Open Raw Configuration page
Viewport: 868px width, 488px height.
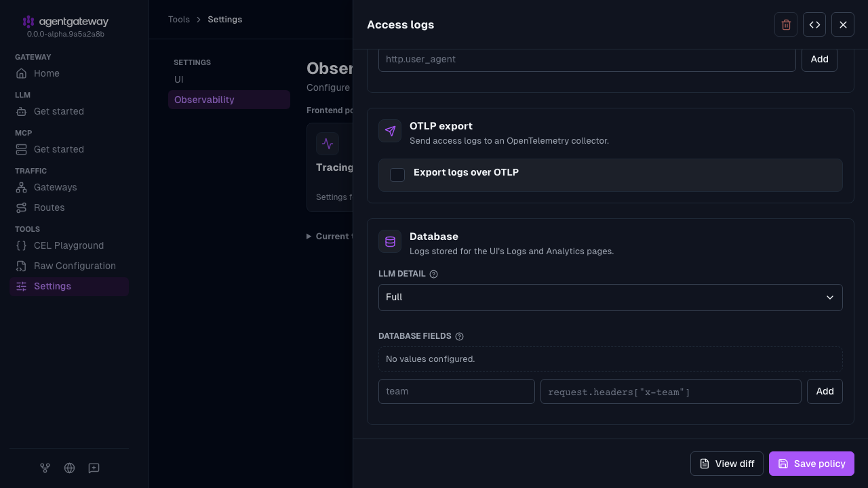[69, 266]
